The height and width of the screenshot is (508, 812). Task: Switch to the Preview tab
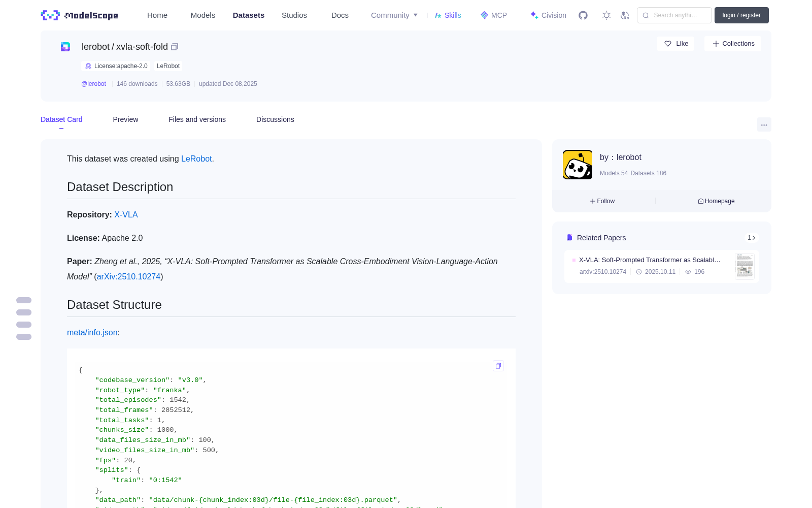pyautogui.click(x=125, y=119)
